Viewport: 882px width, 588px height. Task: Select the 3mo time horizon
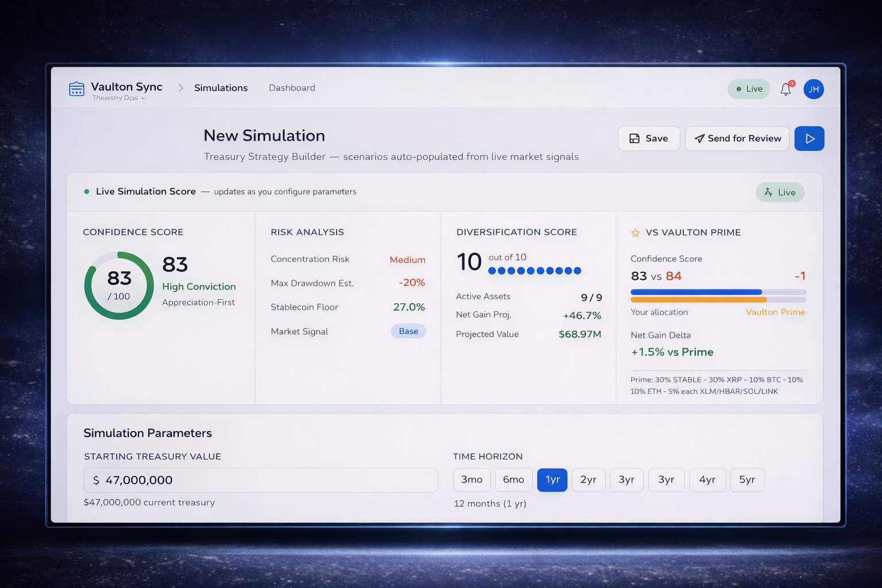click(x=472, y=479)
